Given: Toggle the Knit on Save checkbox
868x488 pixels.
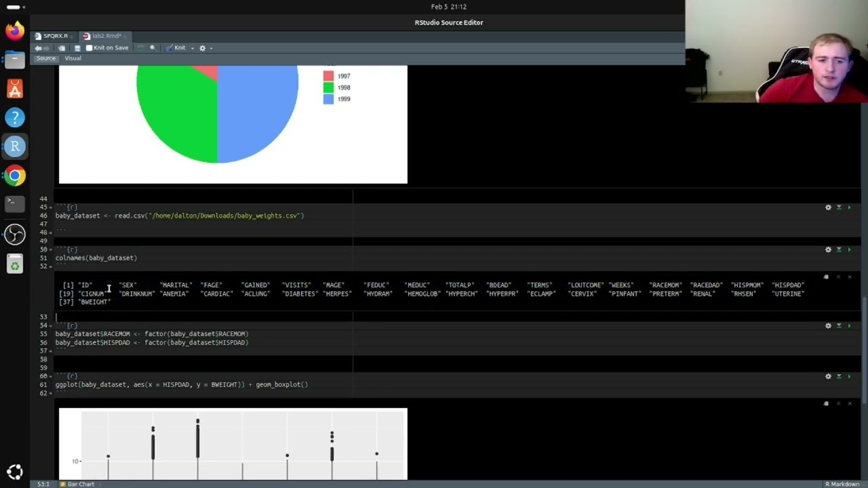Looking at the screenshot, I should pos(89,48).
